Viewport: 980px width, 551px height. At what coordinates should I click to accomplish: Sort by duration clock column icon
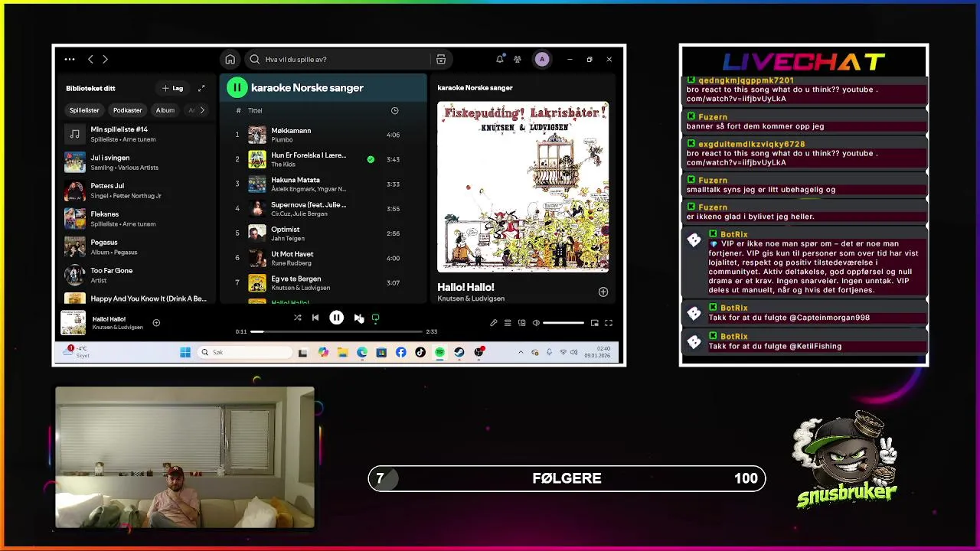(x=394, y=110)
